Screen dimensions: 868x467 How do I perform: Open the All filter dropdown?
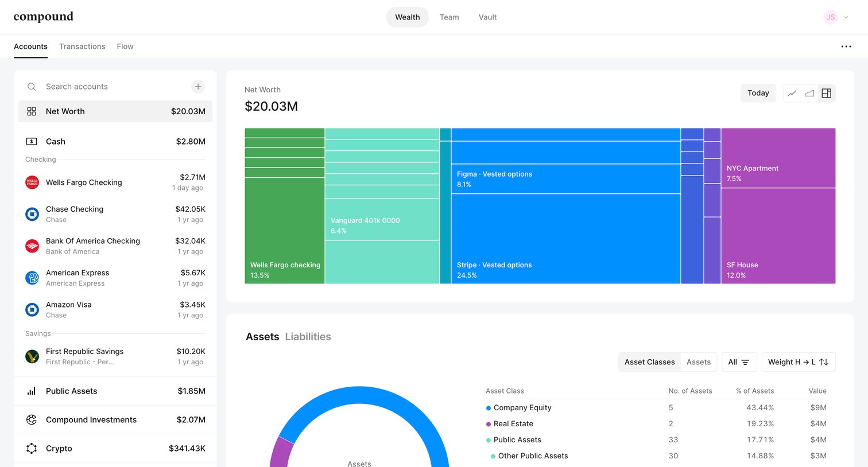pos(739,362)
